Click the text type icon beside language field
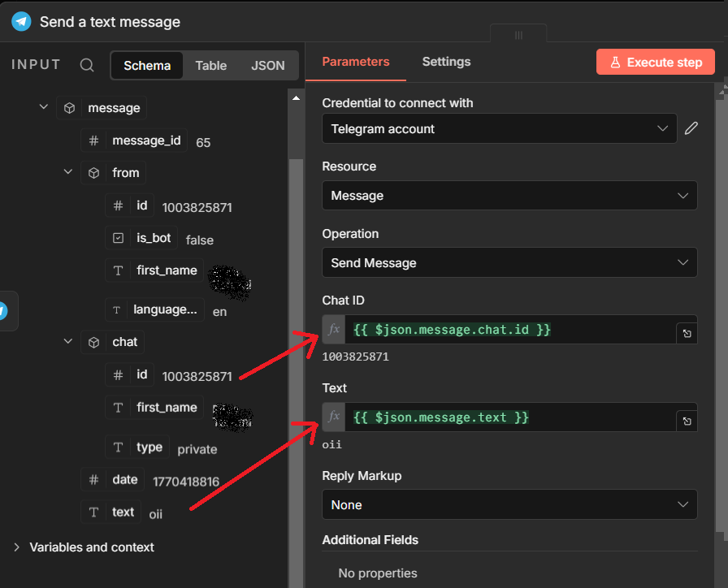This screenshot has height=588, width=728. click(116, 310)
